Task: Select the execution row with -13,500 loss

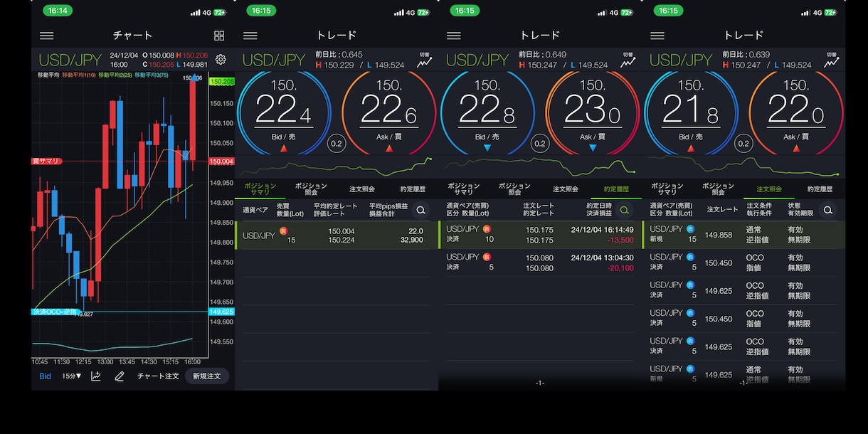Action: click(540, 235)
